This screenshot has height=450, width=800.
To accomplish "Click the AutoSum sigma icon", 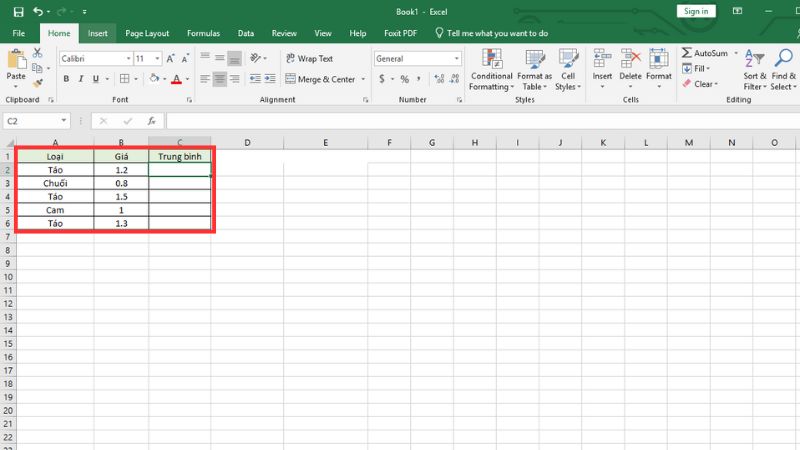I will click(688, 53).
